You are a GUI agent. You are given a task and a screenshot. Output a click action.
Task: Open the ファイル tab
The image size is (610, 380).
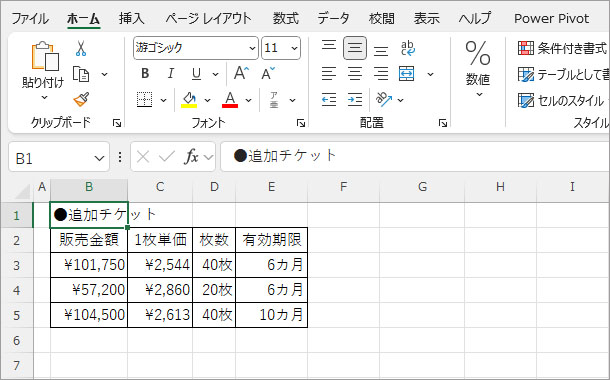(30, 18)
